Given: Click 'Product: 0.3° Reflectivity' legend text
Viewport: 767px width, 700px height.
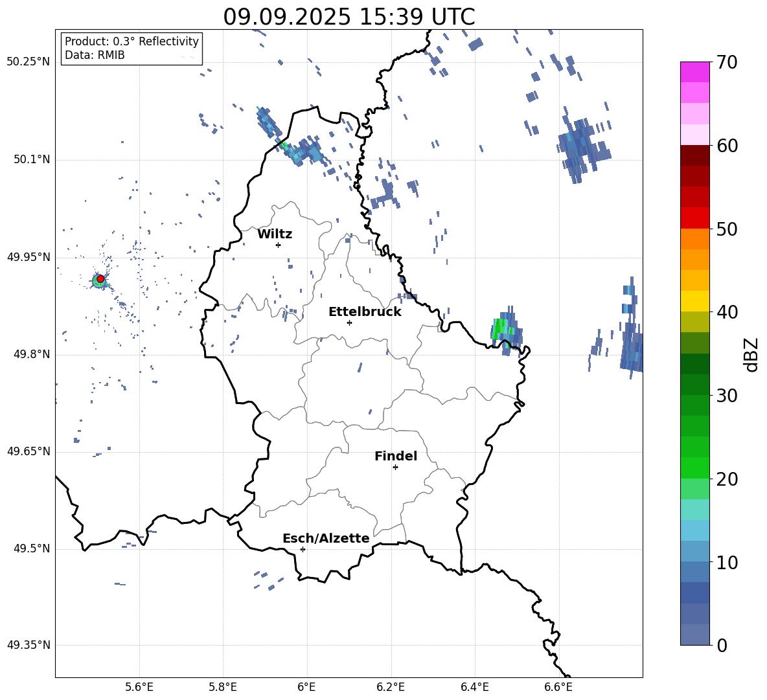Looking at the screenshot, I should tap(132, 41).
